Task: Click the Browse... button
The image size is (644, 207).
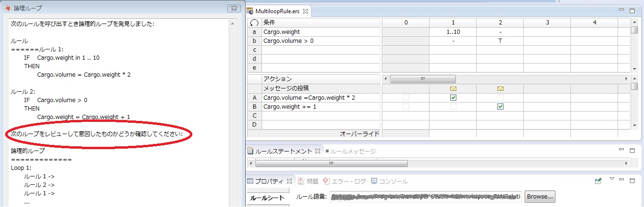Action: pyautogui.click(x=540, y=196)
